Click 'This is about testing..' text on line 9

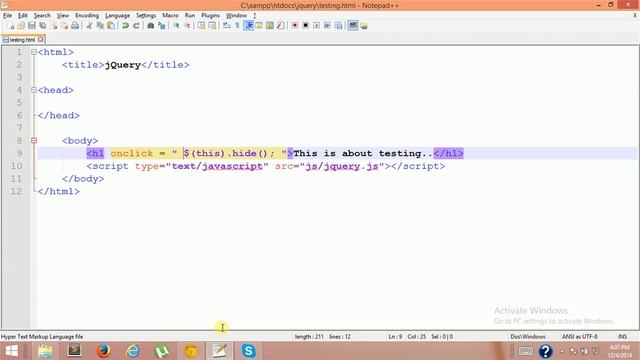[x=362, y=153]
